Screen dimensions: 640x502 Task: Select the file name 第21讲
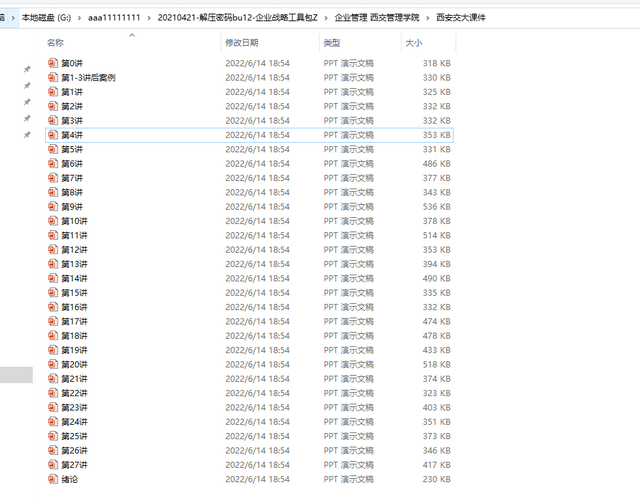click(74, 379)
